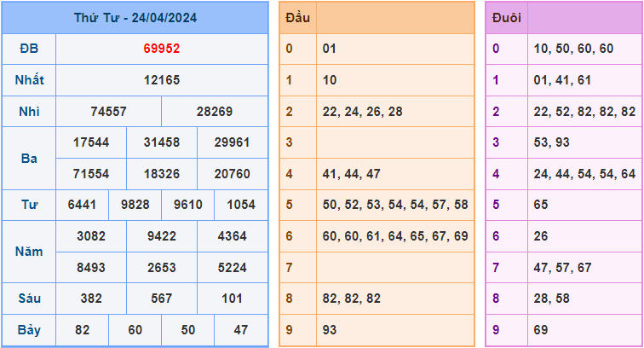This screenshot has width=644, height=348.
Task: Click sixth prize number 567
Action: [x=162, y=299]
